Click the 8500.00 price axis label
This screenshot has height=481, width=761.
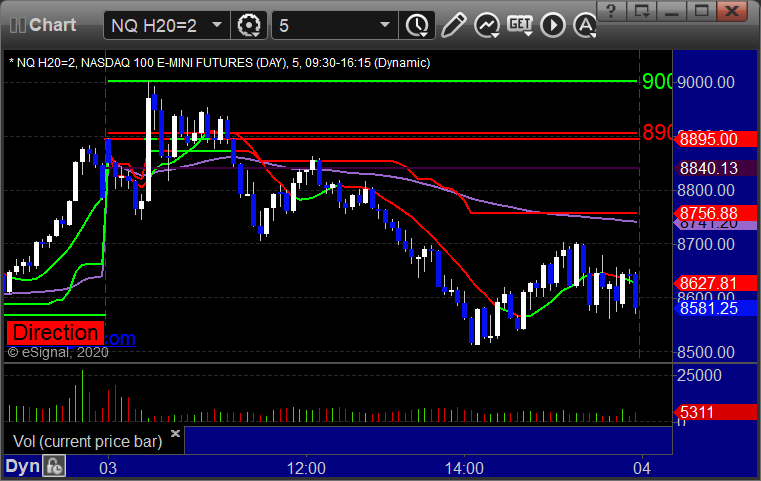(706, 352)
